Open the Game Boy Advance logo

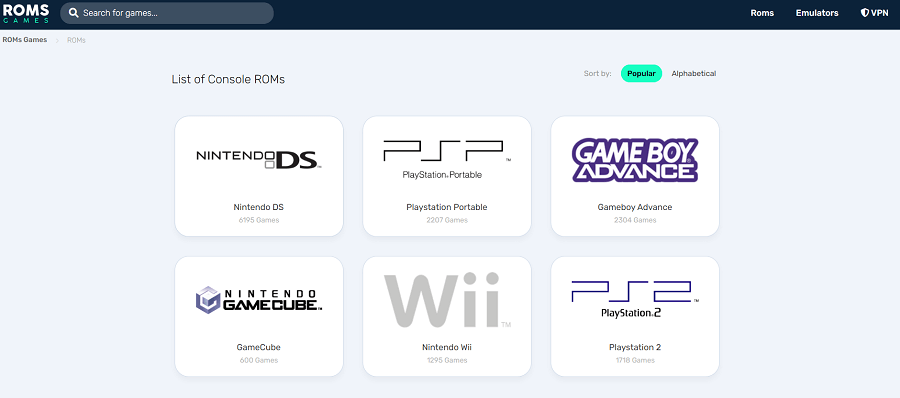pos(635,160)
